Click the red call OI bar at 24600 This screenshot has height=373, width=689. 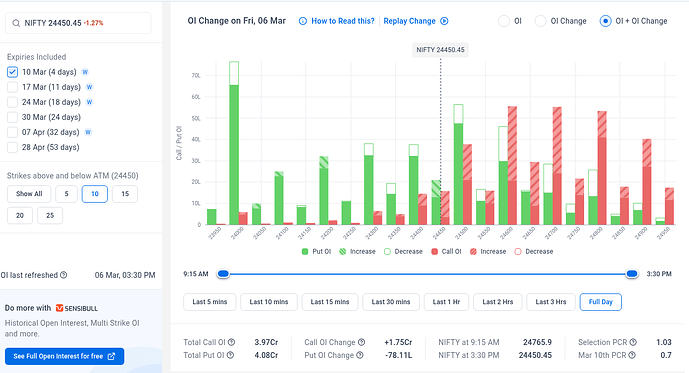[512, 166]
